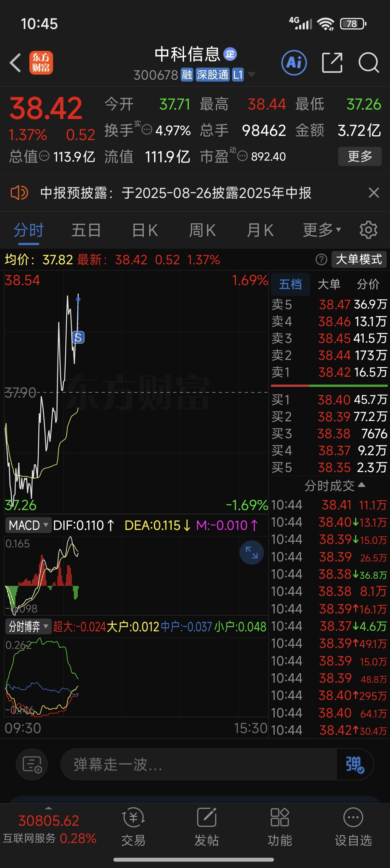Open the 中报预披露 announcement text
Screen dimensions: 390x868
point(175,193)
